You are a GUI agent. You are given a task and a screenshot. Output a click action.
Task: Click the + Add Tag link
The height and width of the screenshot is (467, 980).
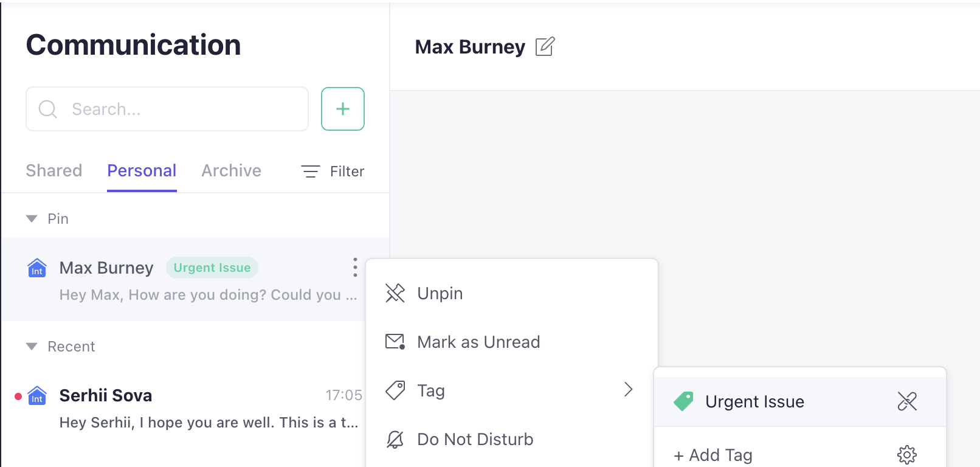point(713,455)
